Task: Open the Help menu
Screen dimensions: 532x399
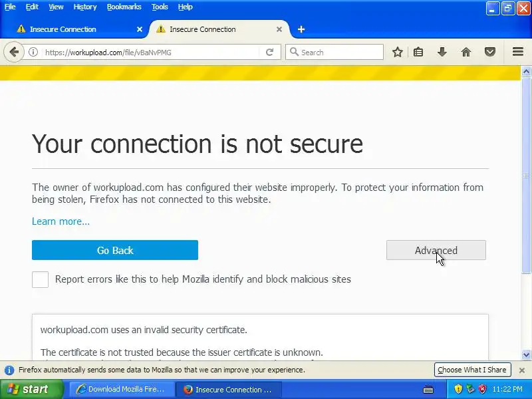Action: point(186,7)
